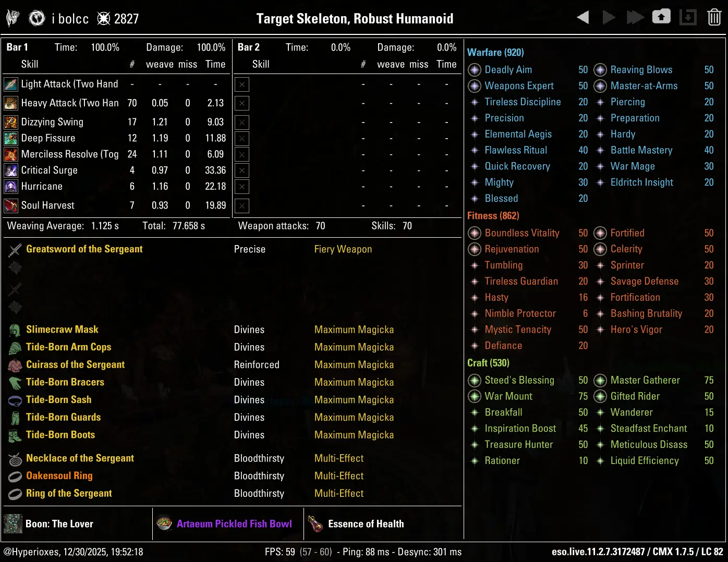The height and width of the screenshot is (562, 728).
Task: Click the Boon: The Lover mundus icon
Action: click(13, 524)
